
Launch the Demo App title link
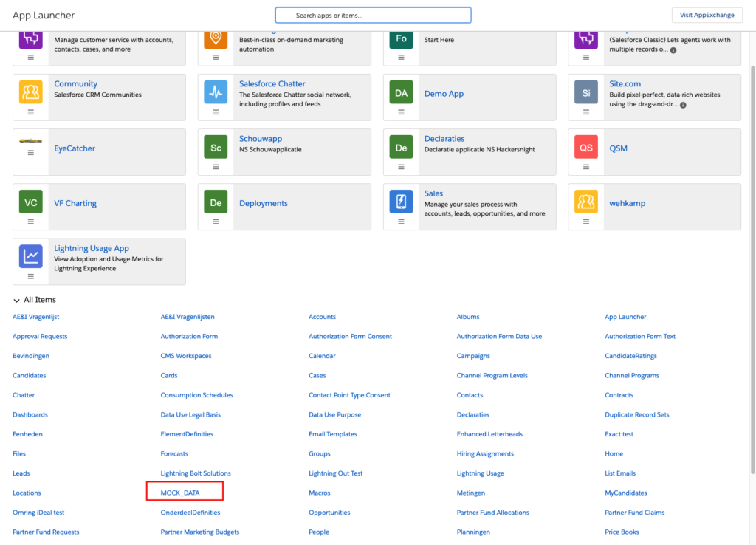(444, 94)
